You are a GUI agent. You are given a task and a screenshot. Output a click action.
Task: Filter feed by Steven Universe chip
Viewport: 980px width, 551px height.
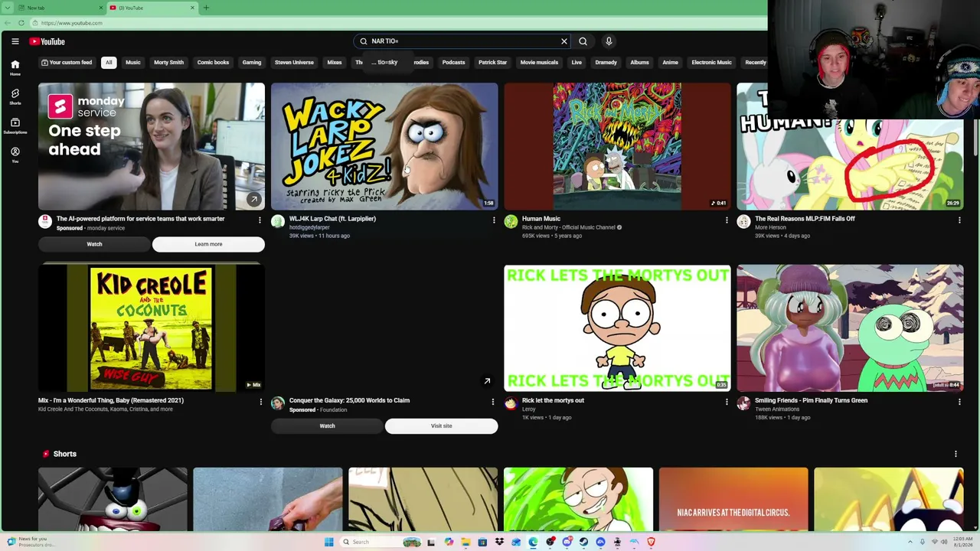pyautogui.click(x=294, y=63)
